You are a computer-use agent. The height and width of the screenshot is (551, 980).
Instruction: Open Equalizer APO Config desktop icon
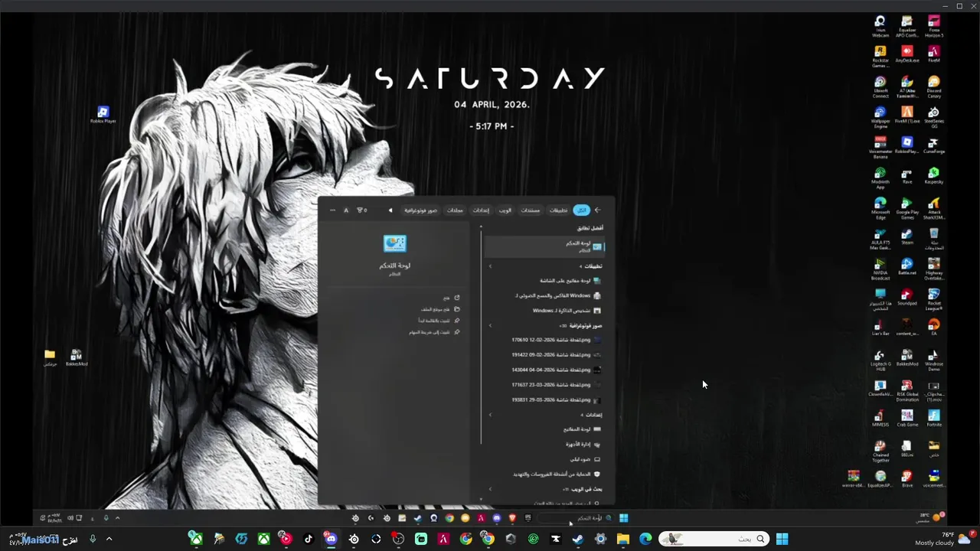tap(907, 27)
